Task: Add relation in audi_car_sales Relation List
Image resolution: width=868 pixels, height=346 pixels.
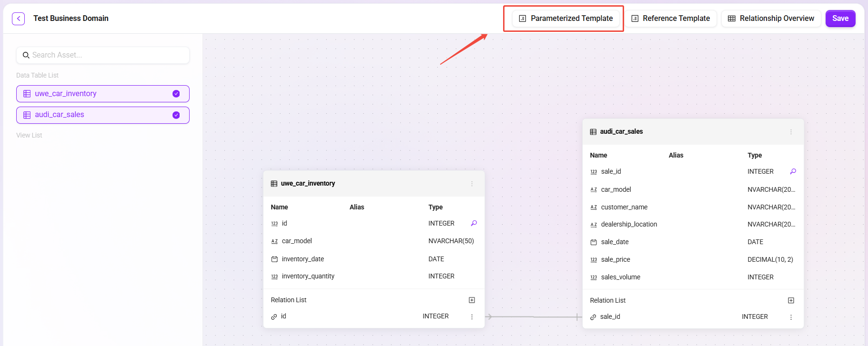Action: coord(791,300)
